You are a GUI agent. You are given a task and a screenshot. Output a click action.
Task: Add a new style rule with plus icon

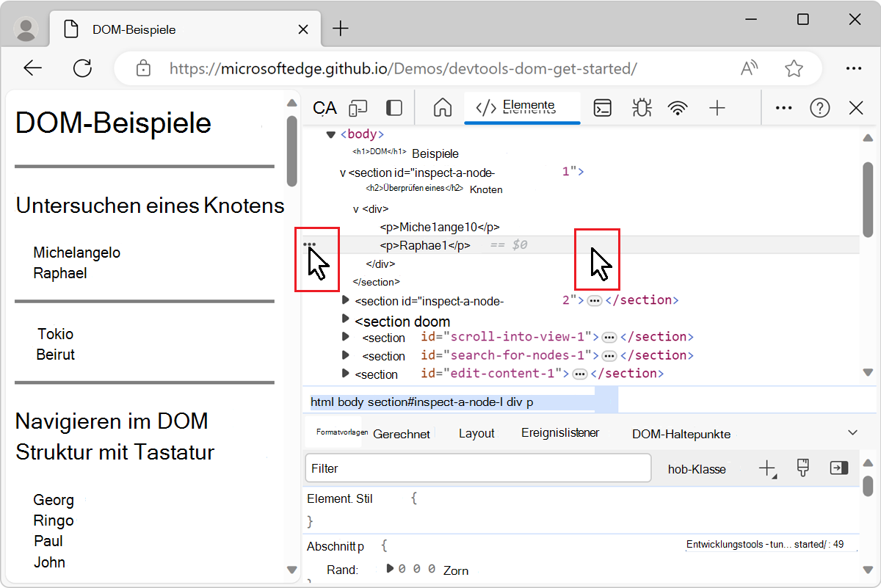[766, 468]
